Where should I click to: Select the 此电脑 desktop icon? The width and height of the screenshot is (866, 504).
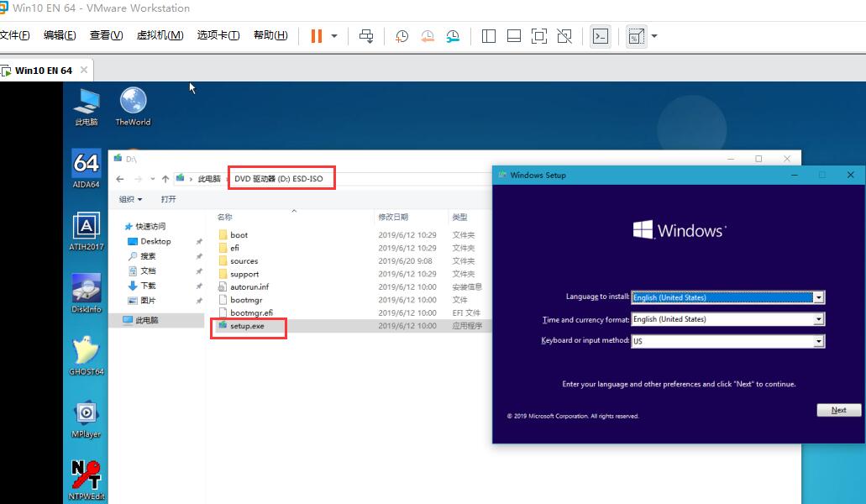click(x=87, y=107)
